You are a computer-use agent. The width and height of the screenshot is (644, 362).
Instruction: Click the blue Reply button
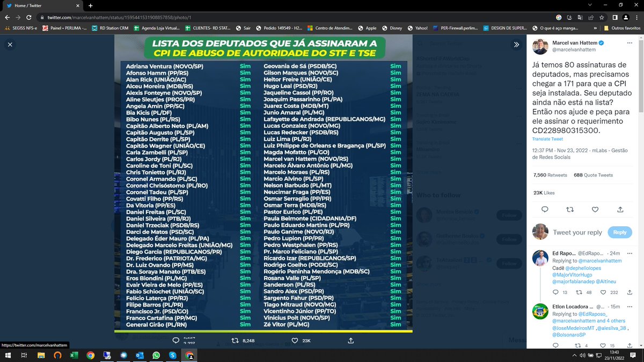point(620,232)
